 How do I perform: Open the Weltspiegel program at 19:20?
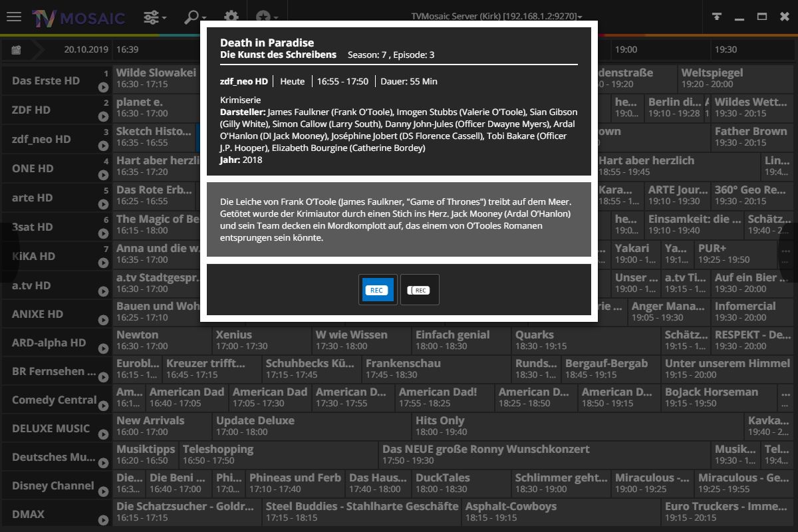[736, 78]
